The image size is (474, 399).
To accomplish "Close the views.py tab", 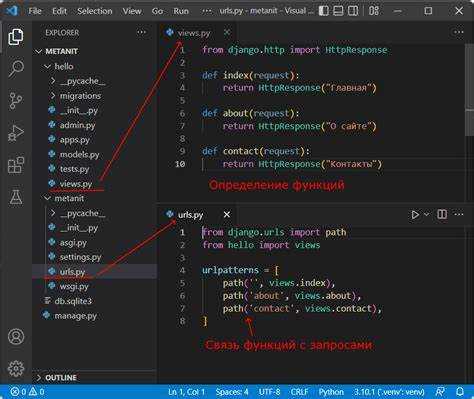I will (227, 32).
